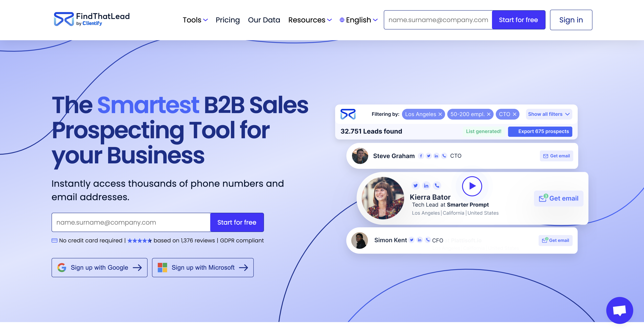The height and width of the screenshot is (330, 644).
Task: Sign up with Google
Action: pos(99,268)
